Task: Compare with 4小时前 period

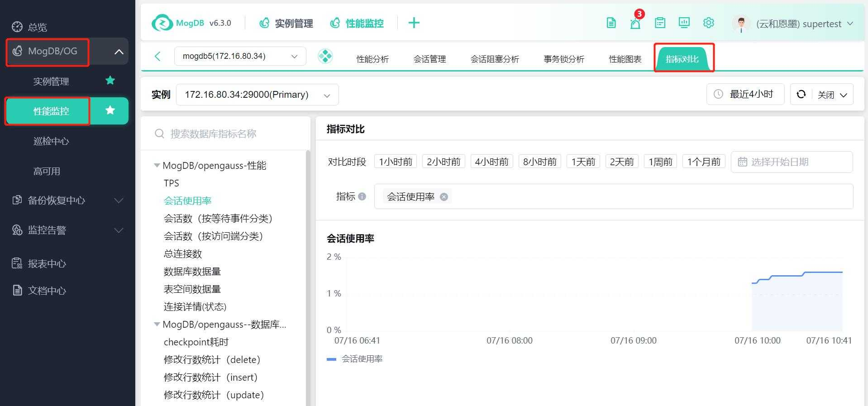Action: (x=491, y=162)
